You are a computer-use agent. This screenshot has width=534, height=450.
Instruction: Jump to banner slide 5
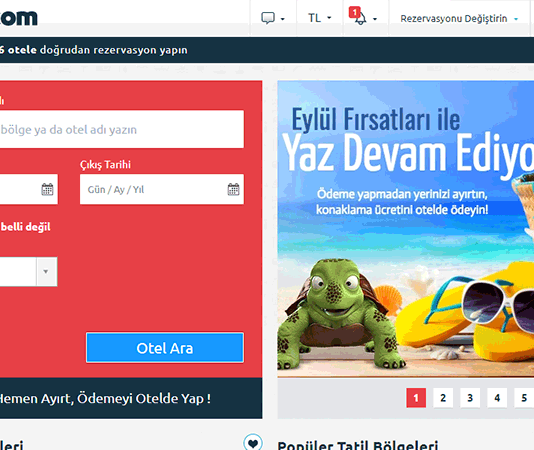click(x=524, y=398)
